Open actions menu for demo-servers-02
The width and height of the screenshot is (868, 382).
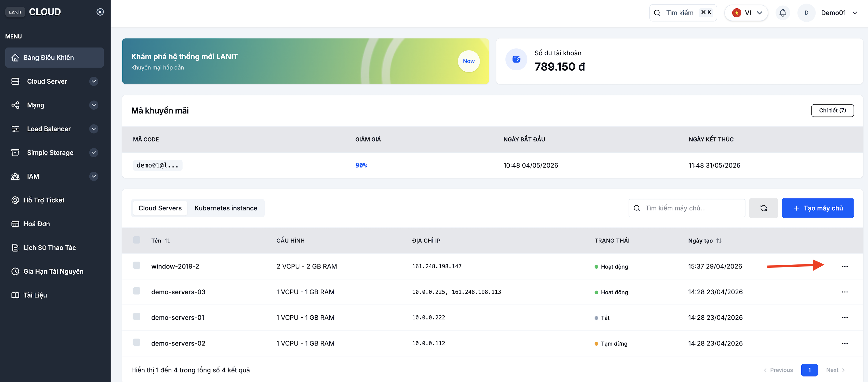[x=845, y=343]
